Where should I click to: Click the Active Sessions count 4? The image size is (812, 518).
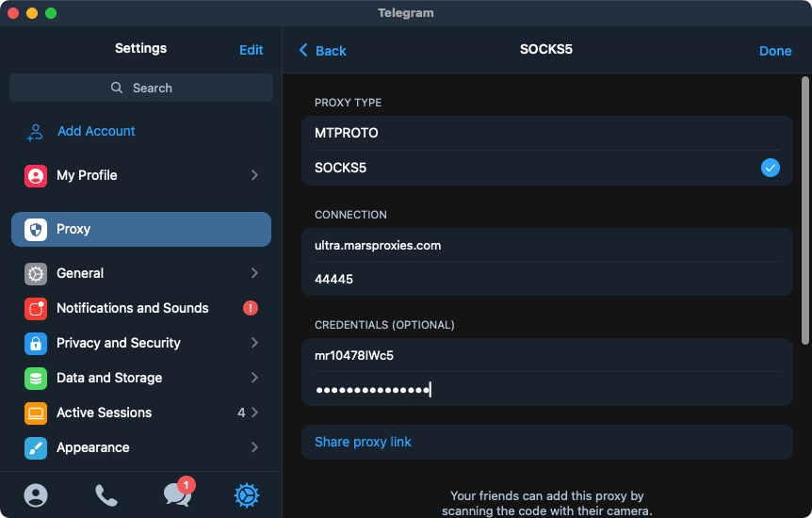pos(241,413)
